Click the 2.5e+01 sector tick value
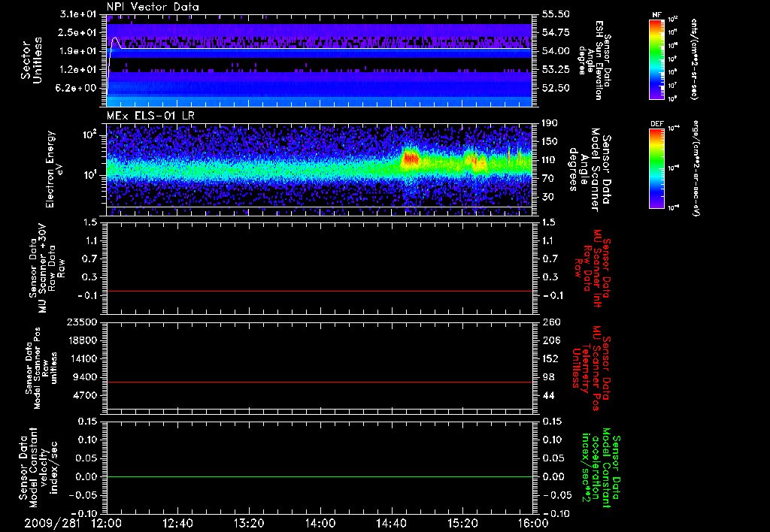The width and height of the screenshot is (770, 532). pyautogui.click(x=77, y=32)
